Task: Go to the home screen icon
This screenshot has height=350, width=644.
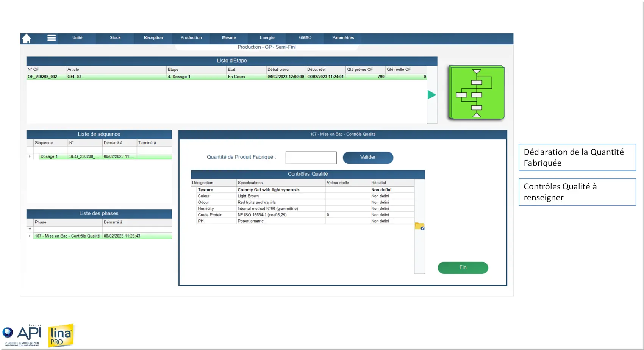Action: tap(26, 38)
